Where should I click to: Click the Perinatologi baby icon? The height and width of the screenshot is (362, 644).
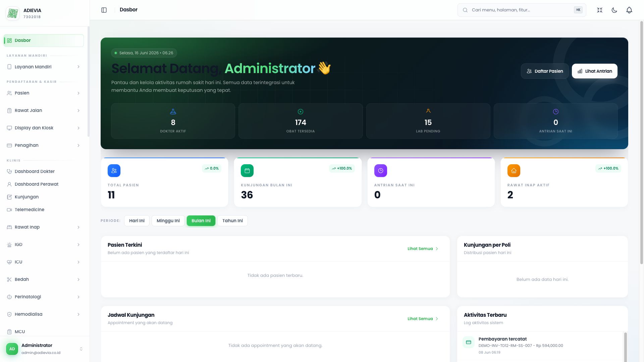(x=9, y=297)
